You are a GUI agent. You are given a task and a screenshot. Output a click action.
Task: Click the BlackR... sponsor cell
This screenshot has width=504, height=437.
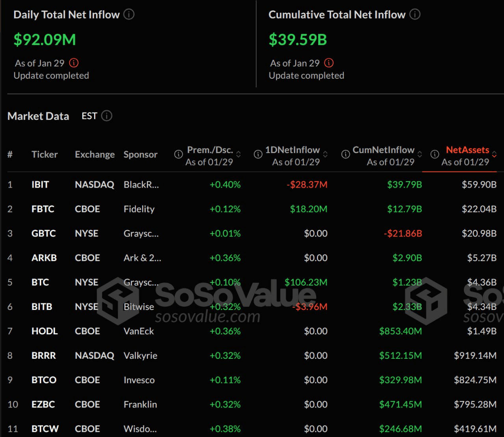[x=141, y=184]
